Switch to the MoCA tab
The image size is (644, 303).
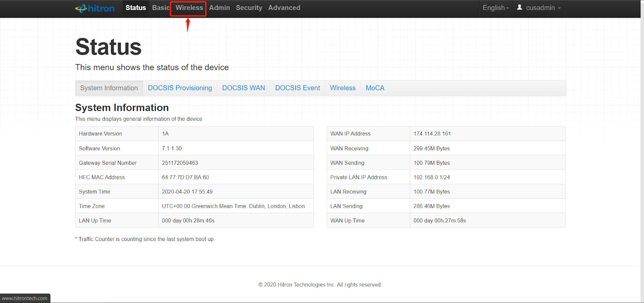pyautogui.click(x=375, y=88)
